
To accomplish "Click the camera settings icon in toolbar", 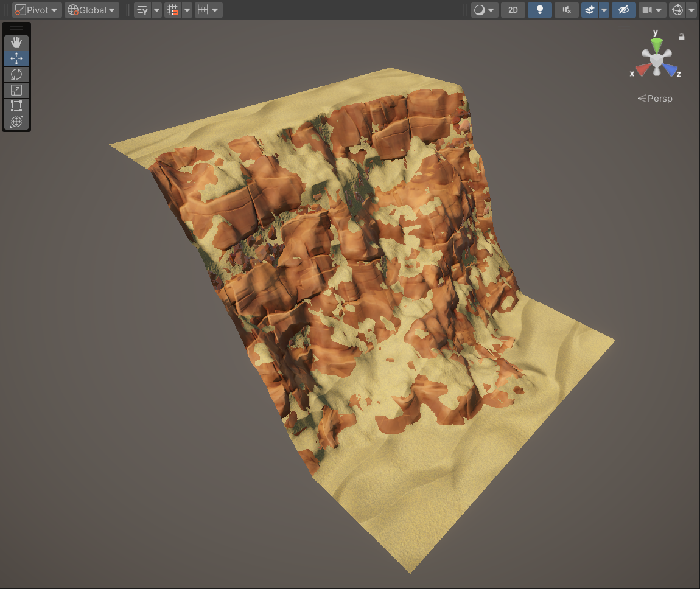I will pos(648,10).
